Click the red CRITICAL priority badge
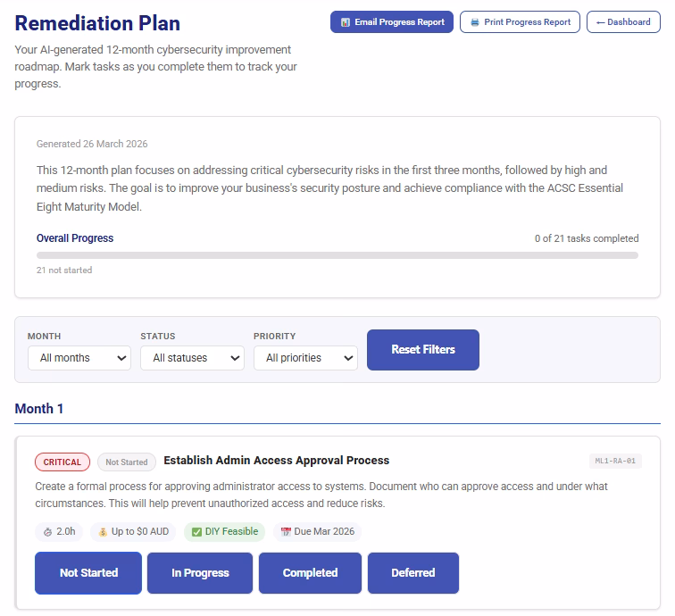Screen dimensions: 675x616 (x=62, y=462)
